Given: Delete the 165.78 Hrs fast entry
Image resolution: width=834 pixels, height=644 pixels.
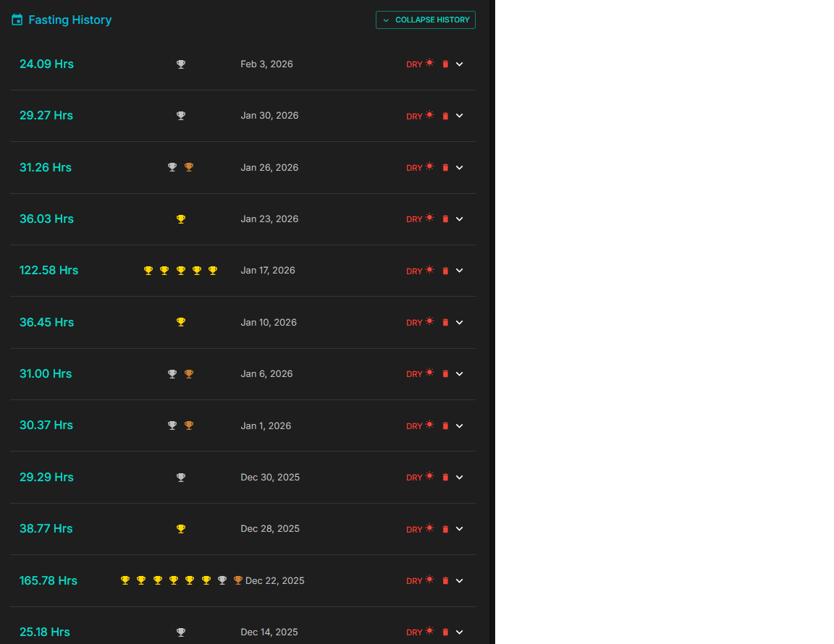Looking at the screenshot, I should 445,581.
